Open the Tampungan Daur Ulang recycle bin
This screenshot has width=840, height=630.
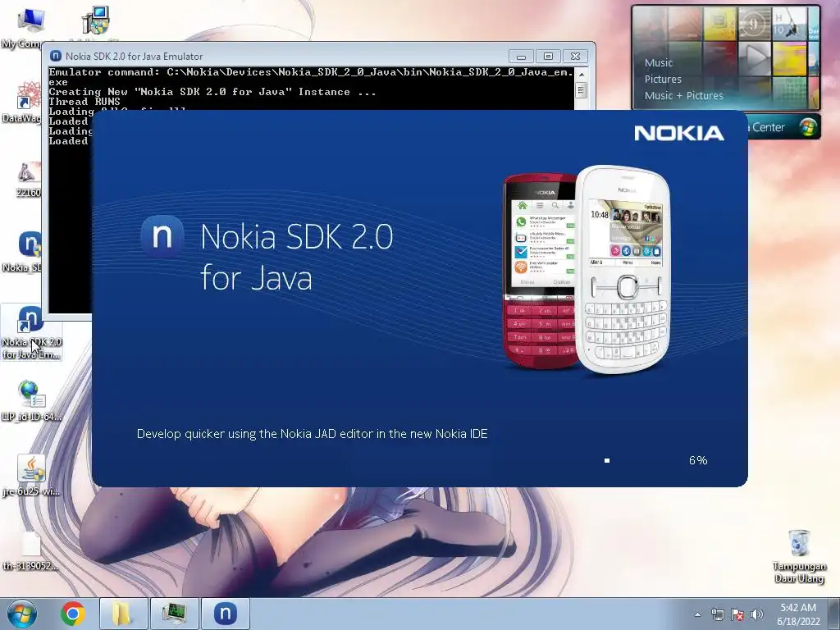[799, 556]
